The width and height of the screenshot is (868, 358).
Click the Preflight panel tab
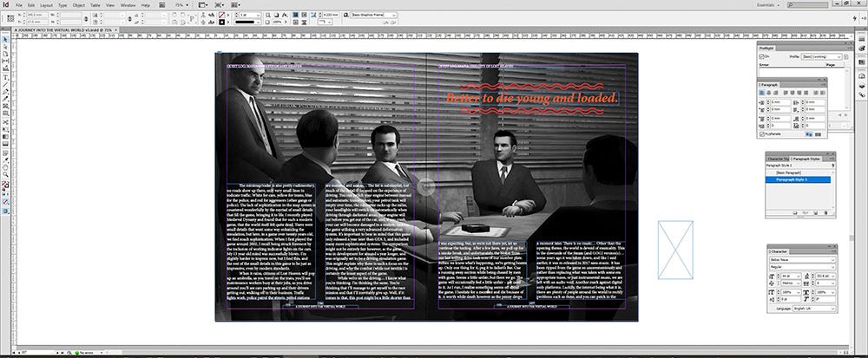pos(766,48)
